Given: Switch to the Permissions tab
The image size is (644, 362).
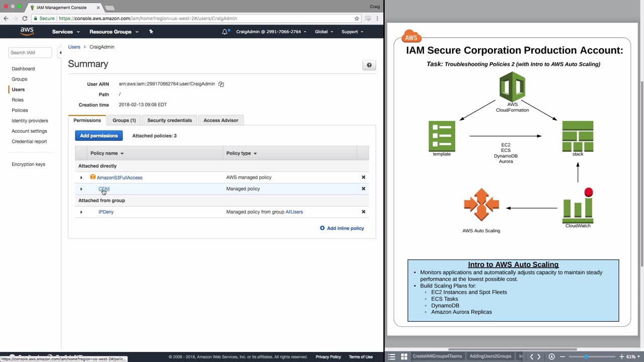Looking at the screenshot, I should (x=87, y=120).
